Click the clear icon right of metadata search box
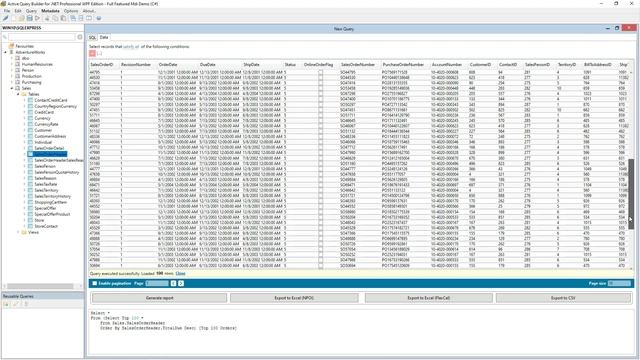This screenshot has height=360, width=640. pyautogui.click(x=80, y=37)
